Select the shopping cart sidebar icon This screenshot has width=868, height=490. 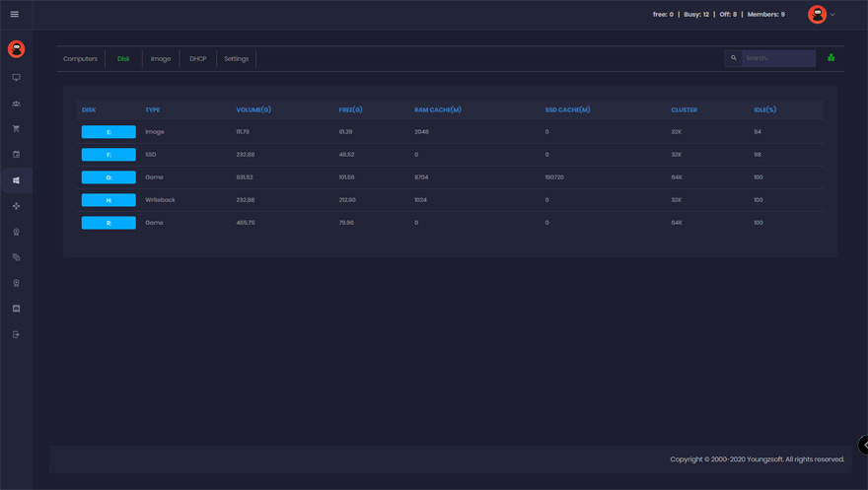(x=16, y=129)
